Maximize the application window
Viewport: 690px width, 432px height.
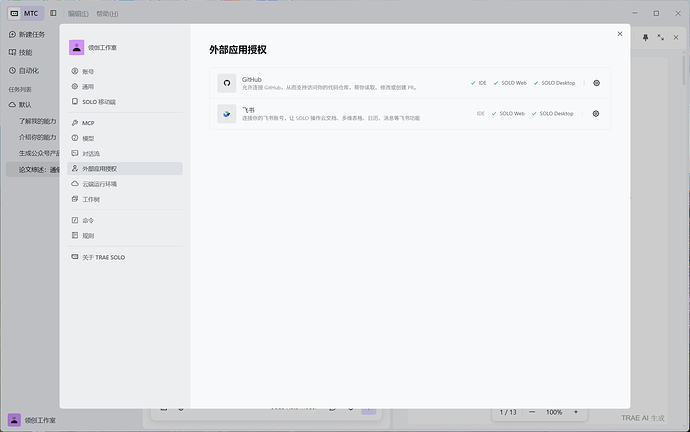[656, 13]
